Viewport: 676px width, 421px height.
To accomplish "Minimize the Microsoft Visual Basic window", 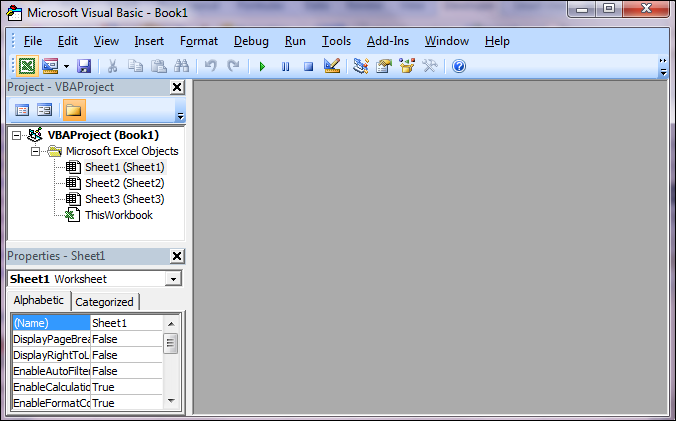I will [582, 9].
